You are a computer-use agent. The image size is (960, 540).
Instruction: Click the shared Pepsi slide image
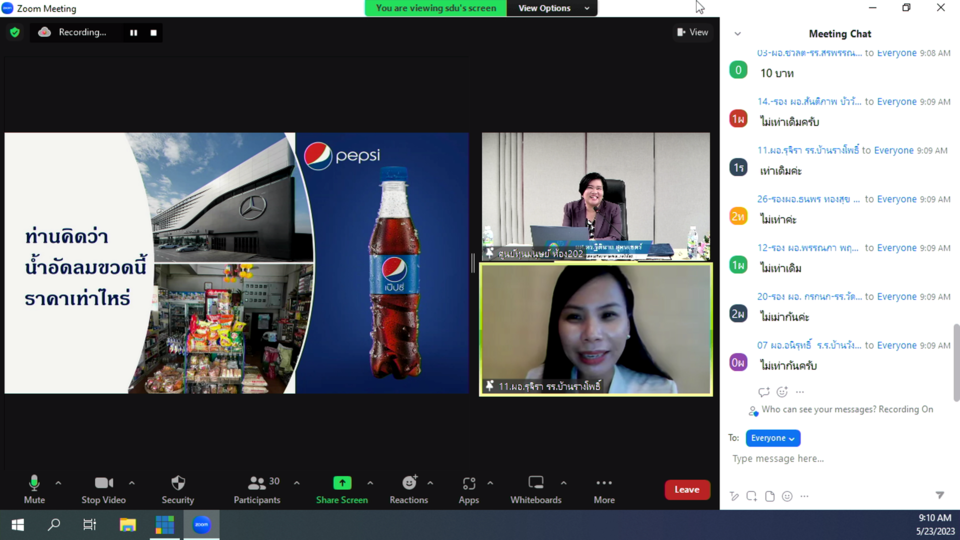click(236, 263)
